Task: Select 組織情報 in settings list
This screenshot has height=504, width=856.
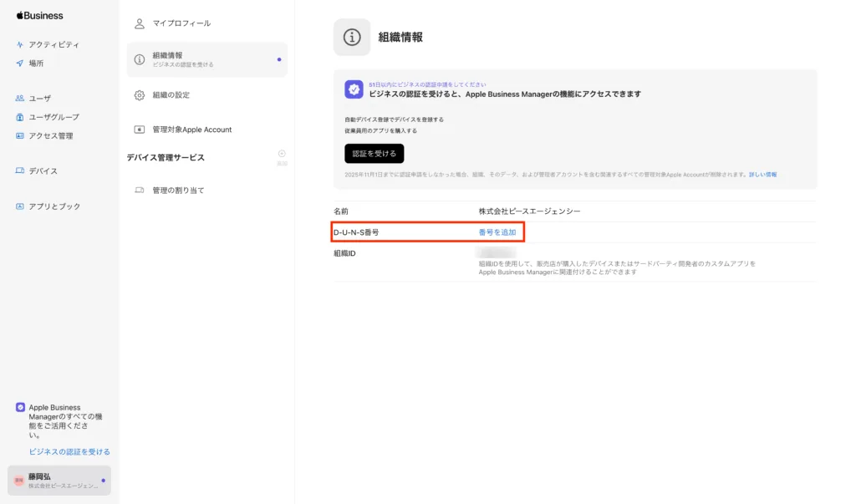Action: tap(207, 59)
